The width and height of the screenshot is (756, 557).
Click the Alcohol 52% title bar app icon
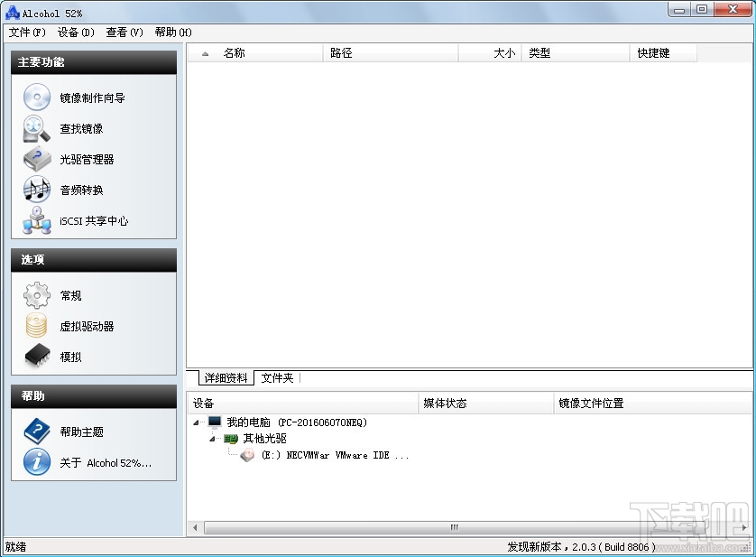click(12, 13)
